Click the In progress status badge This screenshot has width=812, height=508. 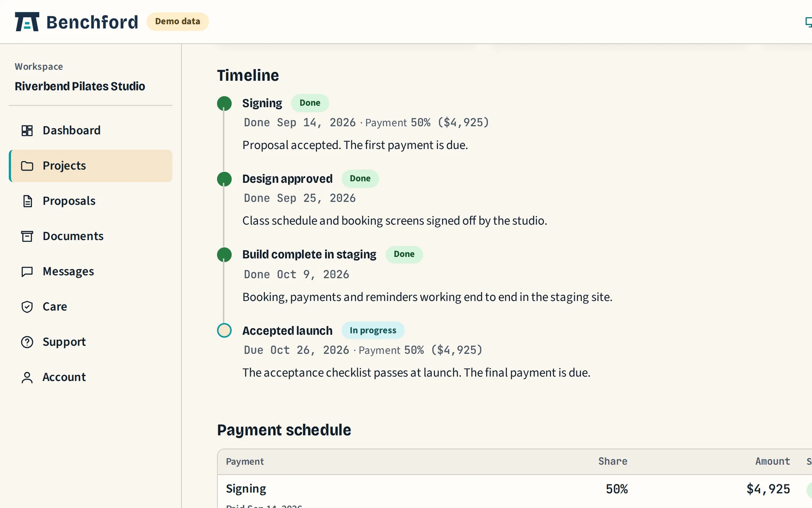373,330
